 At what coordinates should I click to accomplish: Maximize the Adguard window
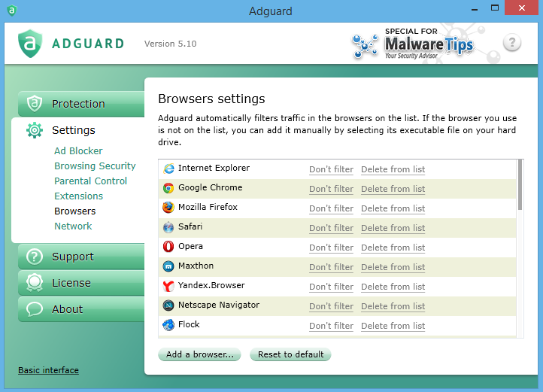[x=495, y=8]
